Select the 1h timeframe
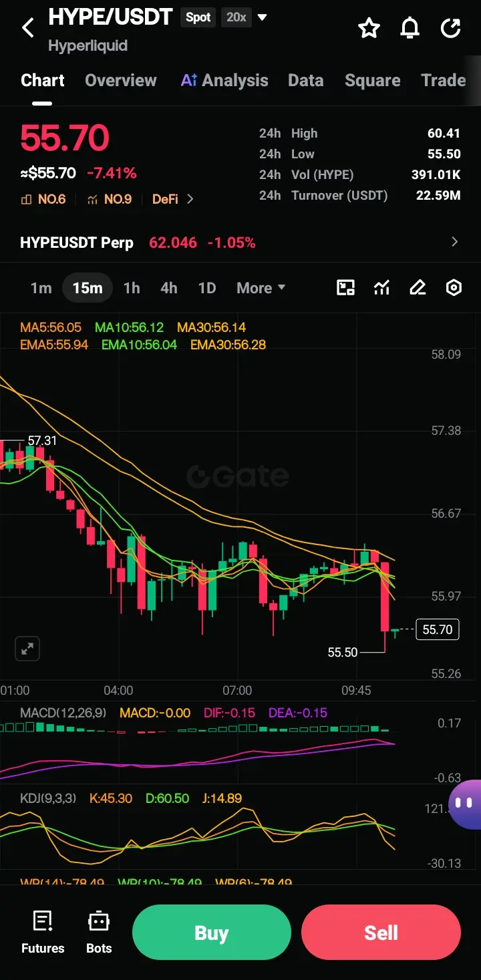This screenshot has height=980, width=481. (x=132, y=288)
